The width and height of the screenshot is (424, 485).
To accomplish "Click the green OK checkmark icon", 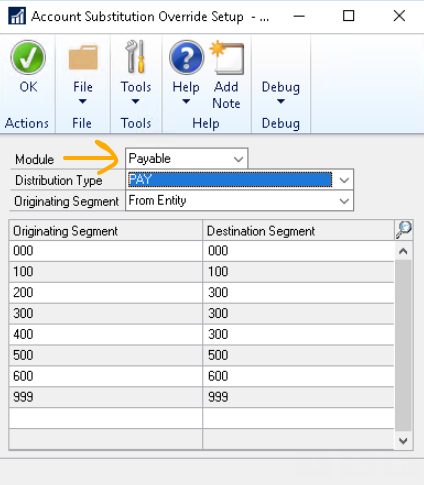I will point(28,57).
